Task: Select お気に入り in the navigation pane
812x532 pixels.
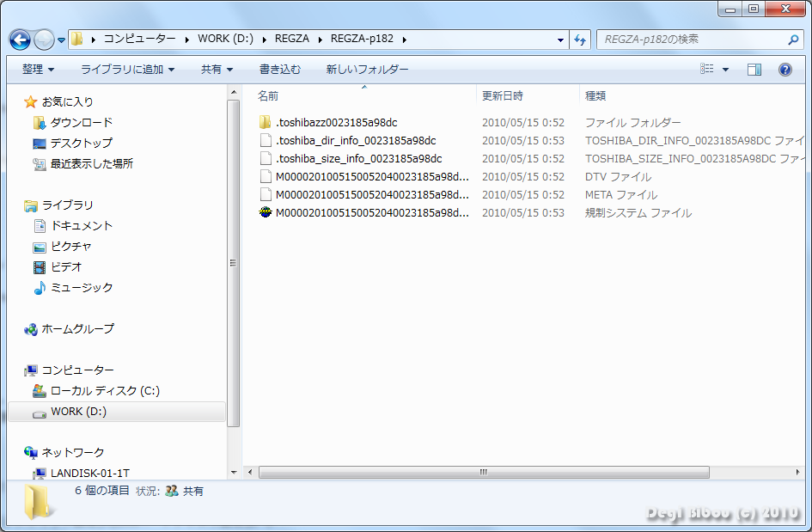Action: [67, 101]
